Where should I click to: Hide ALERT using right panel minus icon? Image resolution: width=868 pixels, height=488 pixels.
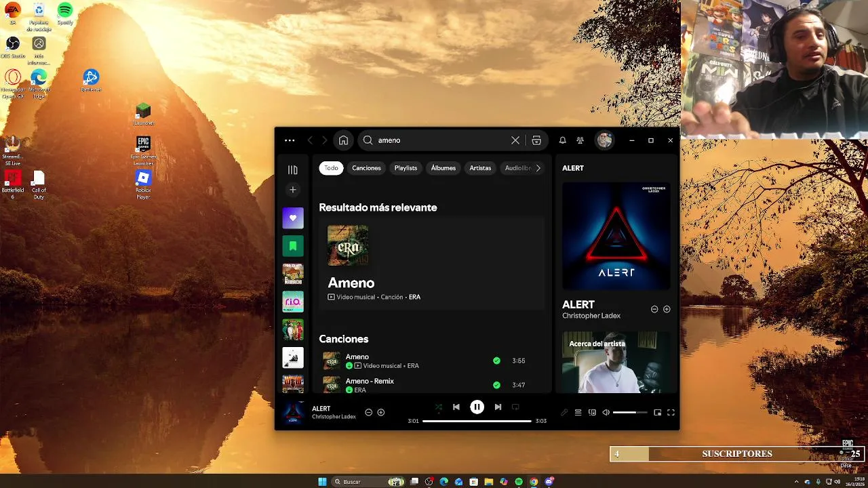coord(654,309)
